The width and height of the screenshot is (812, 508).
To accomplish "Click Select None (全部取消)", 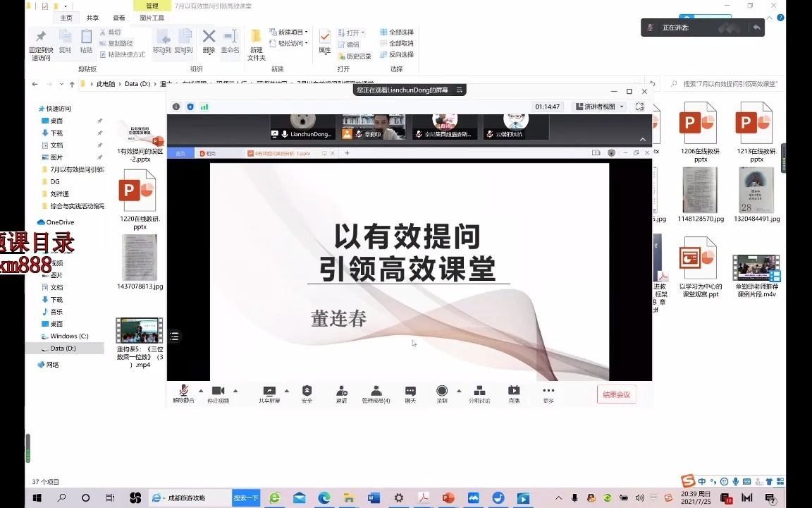I will pos(397,43).
